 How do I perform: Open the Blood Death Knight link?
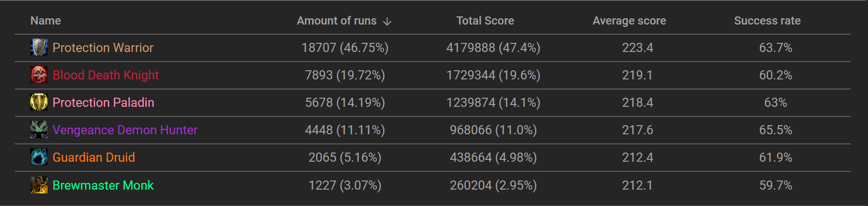[106, 75]
